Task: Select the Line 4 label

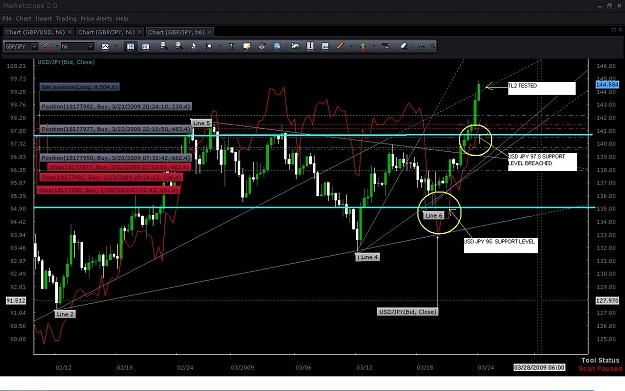Action: tap(368, 257)
